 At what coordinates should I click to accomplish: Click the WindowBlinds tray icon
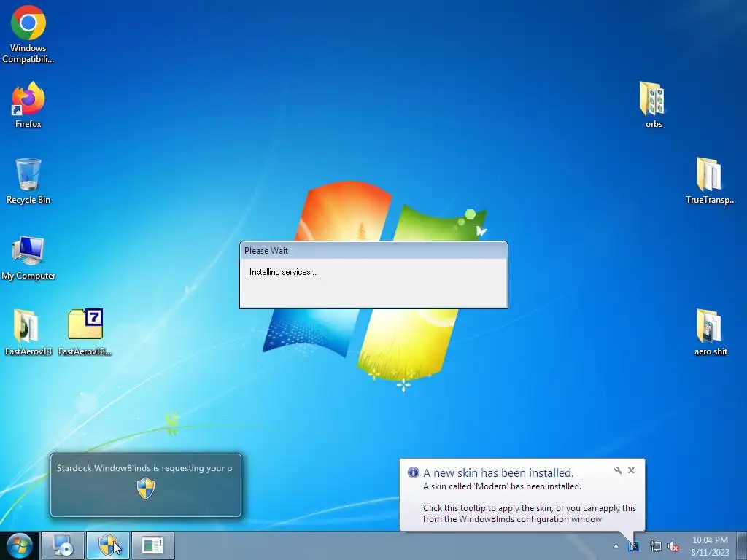coord(634,547)
